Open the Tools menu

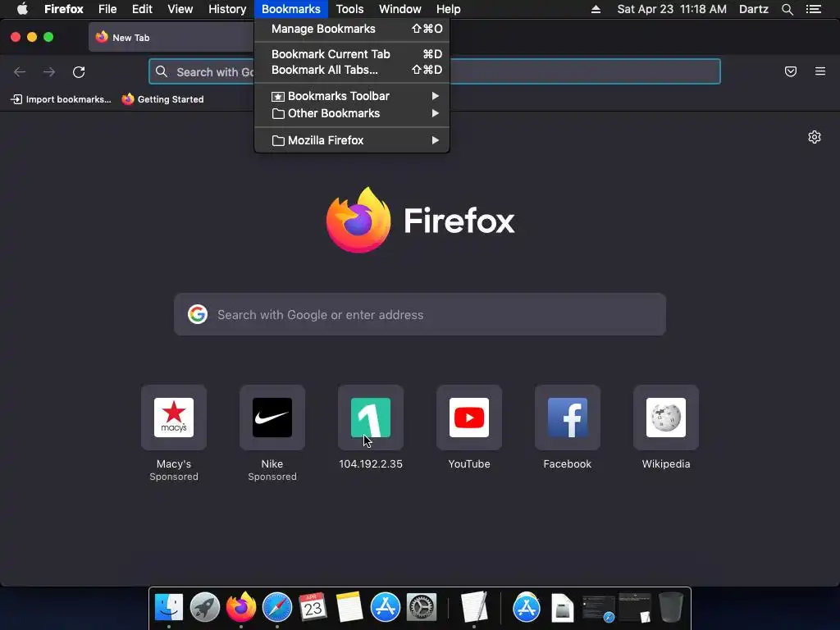(x=349, y=9)
